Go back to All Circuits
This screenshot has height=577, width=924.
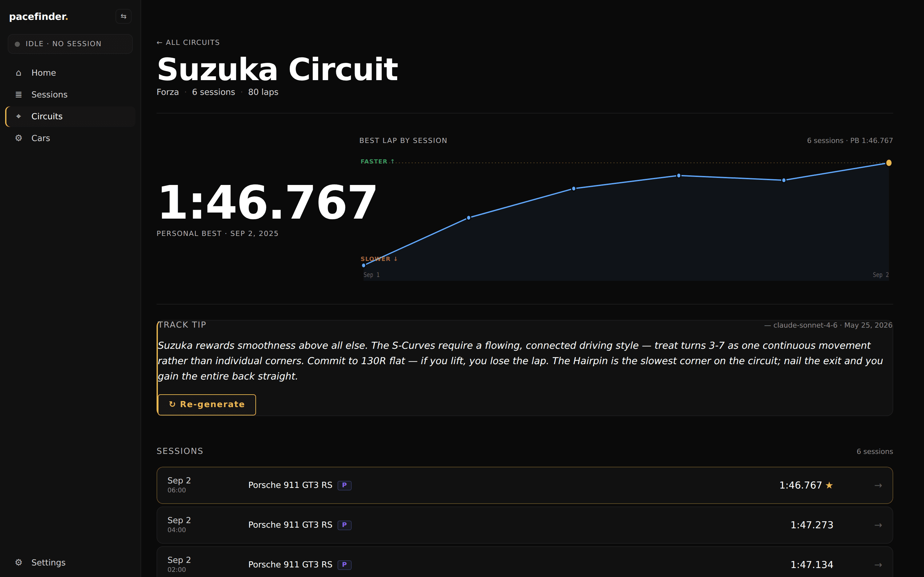[x=188, y=42]
